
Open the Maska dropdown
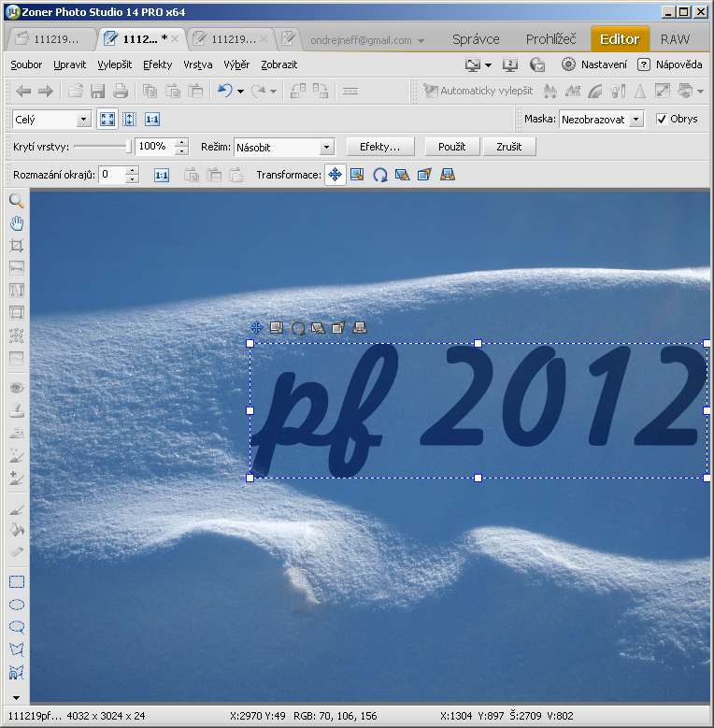click(x=601, y=120)
